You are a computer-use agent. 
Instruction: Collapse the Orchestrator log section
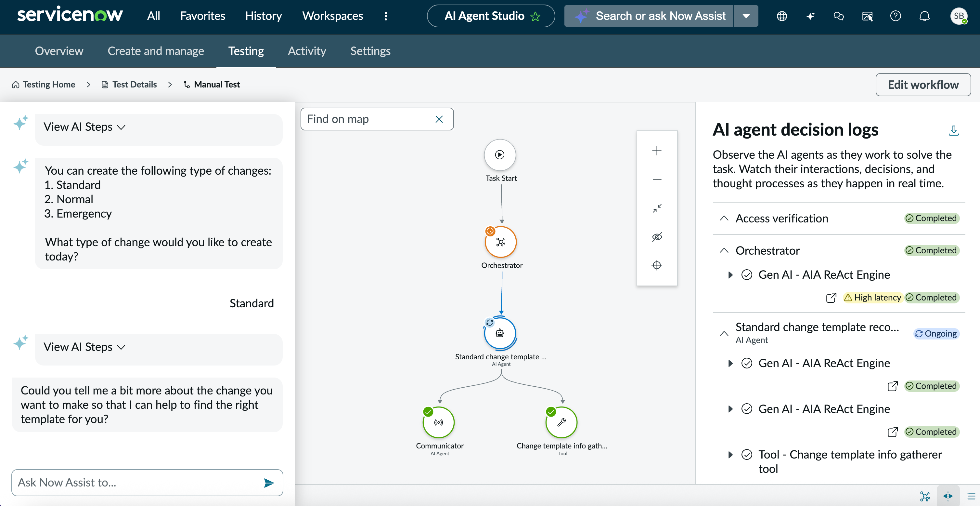pos(724,250)
